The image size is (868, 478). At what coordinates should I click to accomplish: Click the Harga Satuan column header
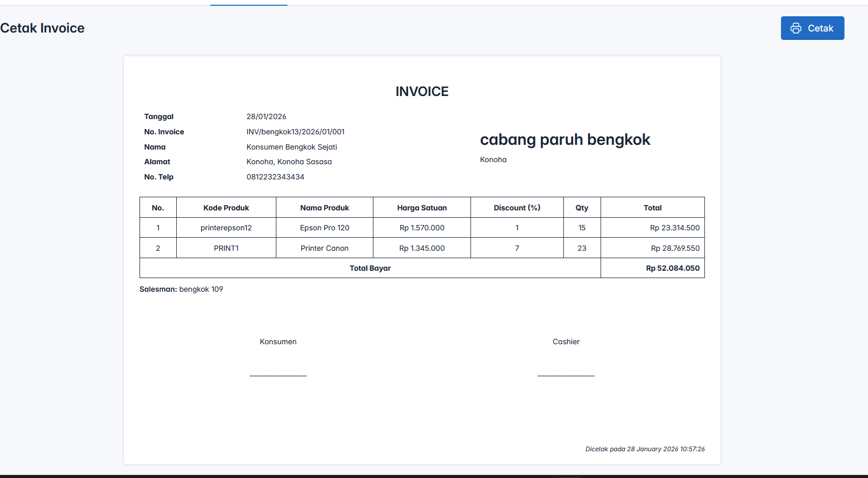pyautogui.click(x=422, y=208)
